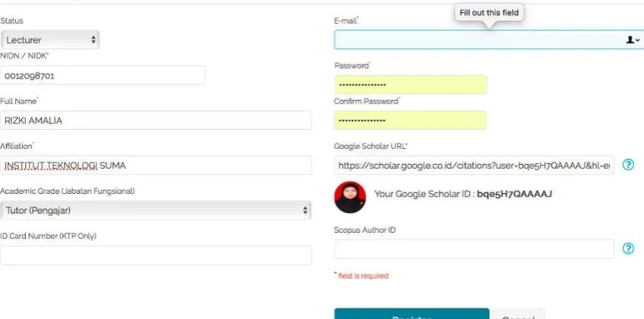
Task: Expand the Academic Grade dropdown
Action: (155, 211)
